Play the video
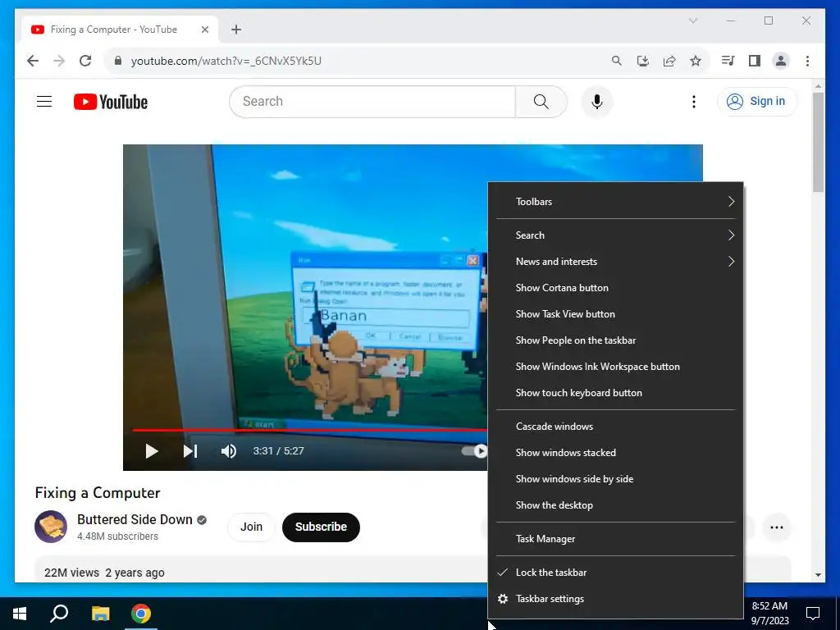 [x=152, y=451]
